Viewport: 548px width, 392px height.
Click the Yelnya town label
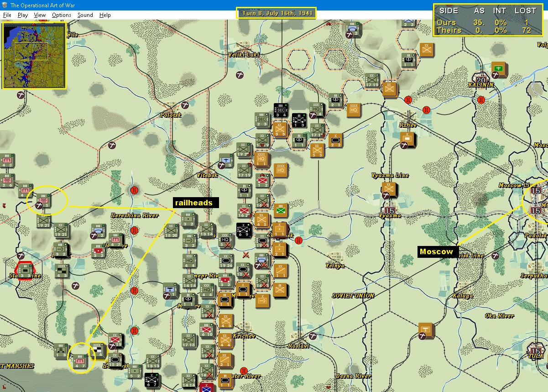coord(335,266)
